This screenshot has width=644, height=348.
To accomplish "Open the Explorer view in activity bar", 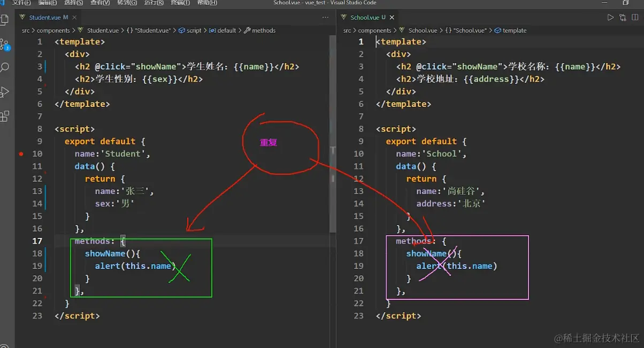I will point(5,20).
